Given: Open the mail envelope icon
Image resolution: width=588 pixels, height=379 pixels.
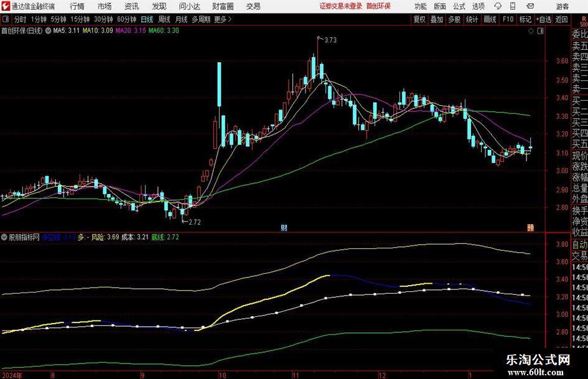Looking at the screenshot, I should (x=530, y=6).
